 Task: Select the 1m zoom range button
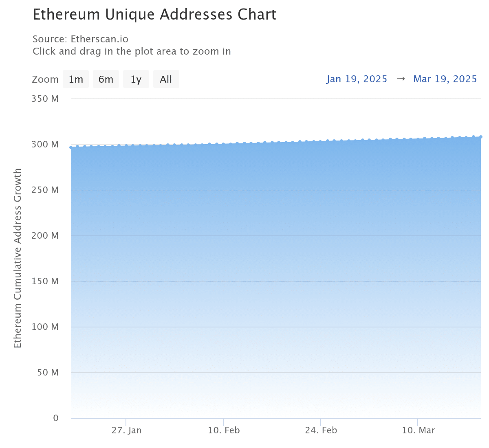(x=76, y=79)
